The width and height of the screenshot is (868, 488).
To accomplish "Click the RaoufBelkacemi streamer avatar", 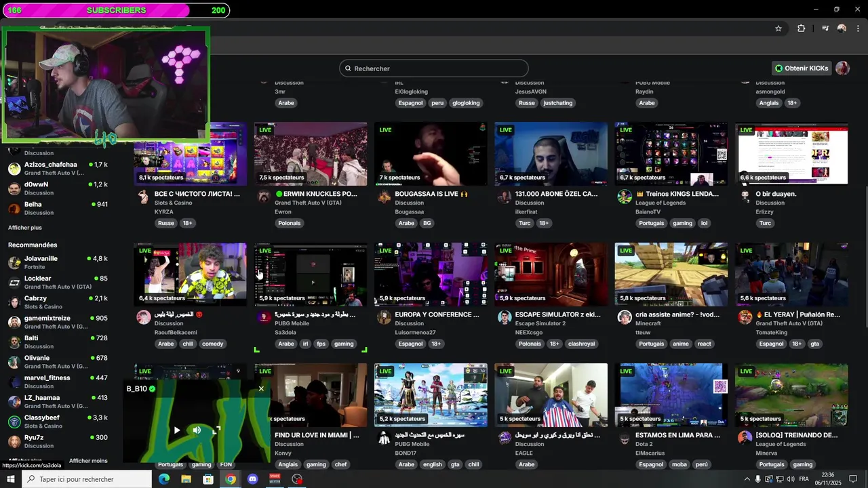I will (143, 317).
